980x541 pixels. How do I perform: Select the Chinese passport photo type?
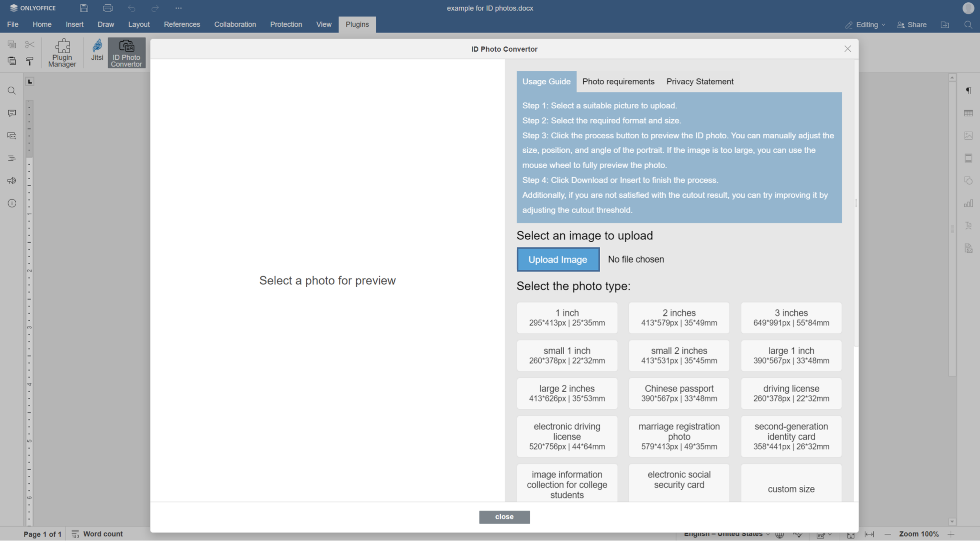coord(679,393)
